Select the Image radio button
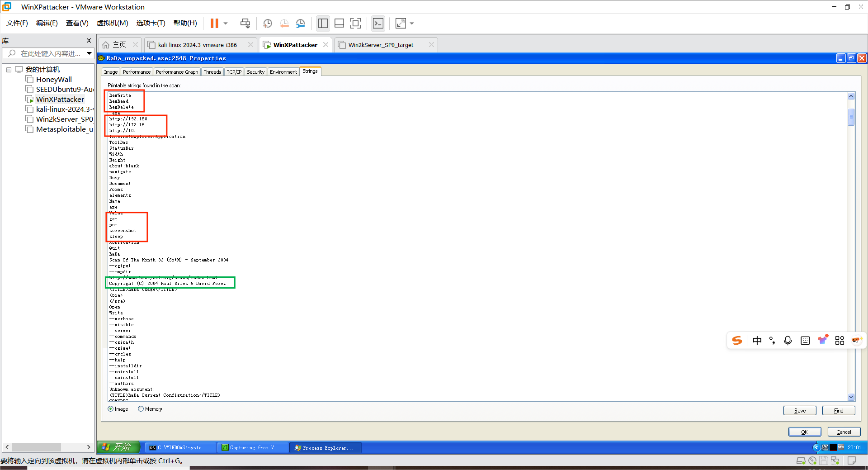868x470 pixels. point(111,409)
